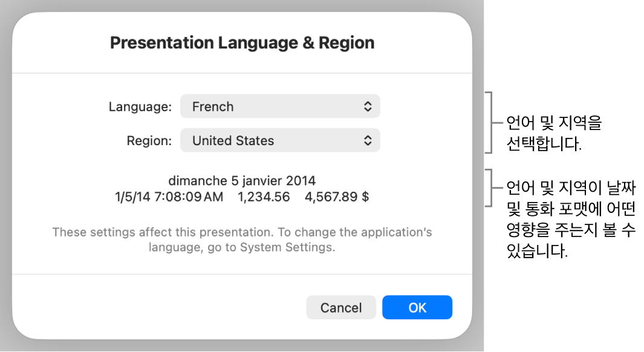Image resolution: width=644 pixels, height=352 pixels.
Task: Click the chevron arrows on the Region selector
Action: point(367,140)
